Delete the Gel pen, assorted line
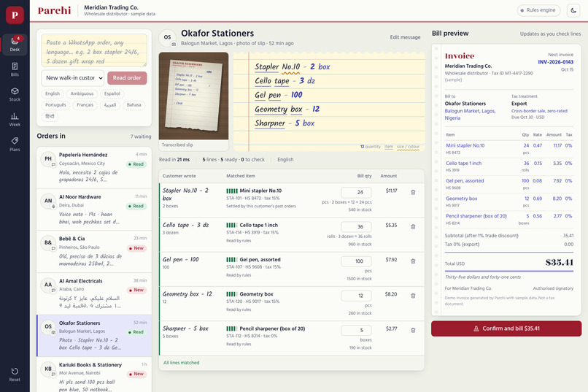This screenshot has height=392, width=588. click(413, 261)
